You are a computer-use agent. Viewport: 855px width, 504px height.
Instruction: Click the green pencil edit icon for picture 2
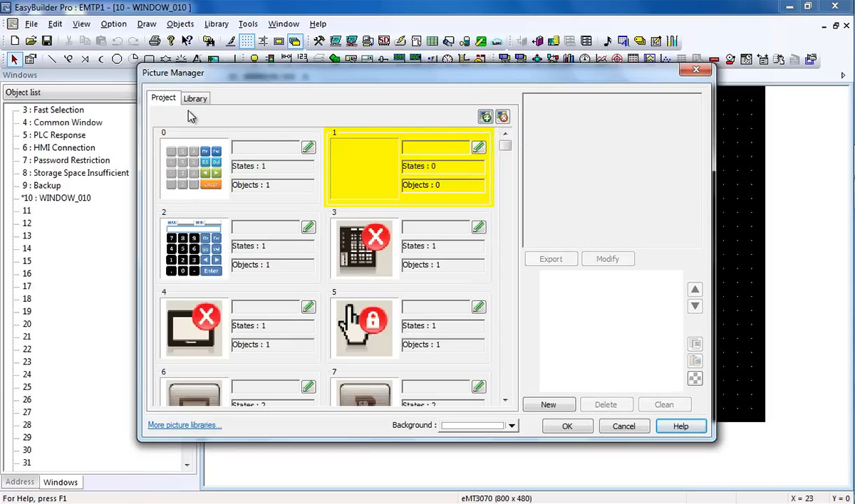point(308,227)
